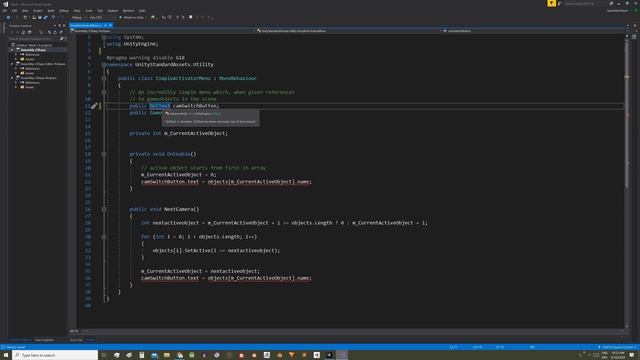Click the Navigate Backward toolbar icon

[8, 18]
